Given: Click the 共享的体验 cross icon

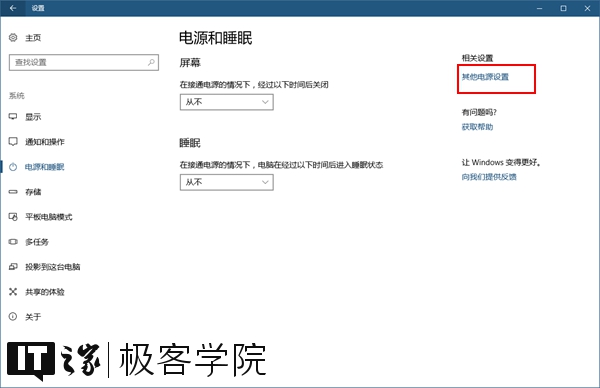Looking at the screenshot, I should (13, 292).
